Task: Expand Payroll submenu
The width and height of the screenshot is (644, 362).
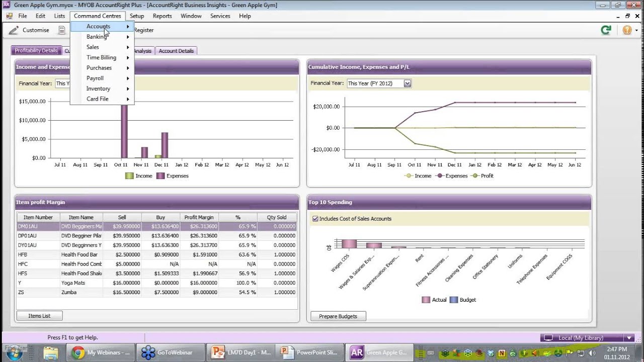Action: 103,78
